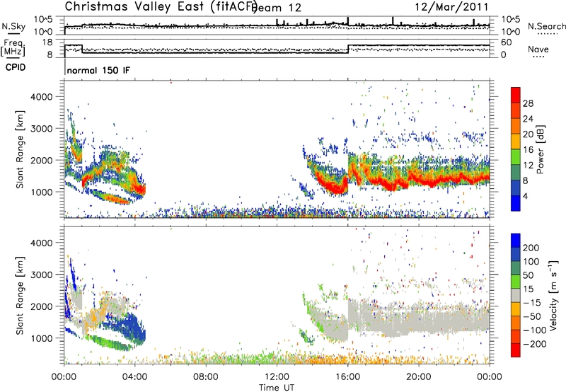Click the '2000' tick of the velocity panel

[42, 306]
